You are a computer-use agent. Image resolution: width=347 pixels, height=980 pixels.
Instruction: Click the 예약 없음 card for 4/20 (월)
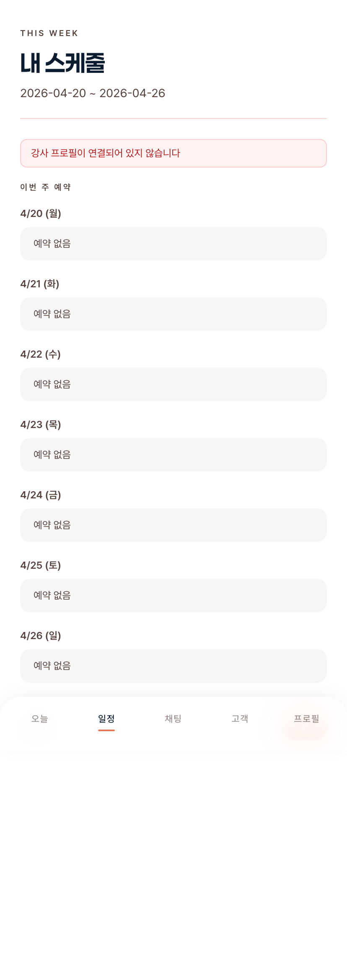tap(173, 244)
